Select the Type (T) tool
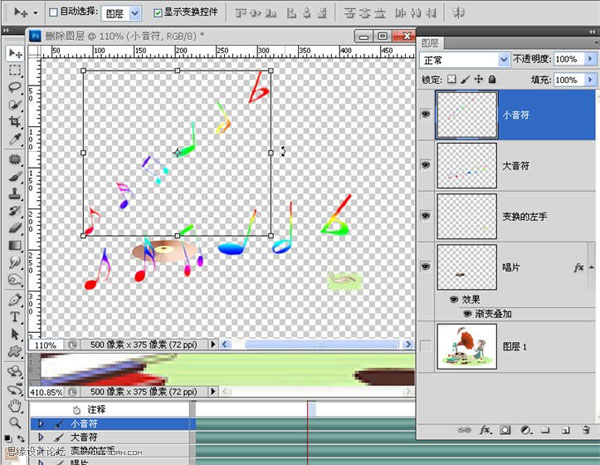Viewport: 600px width, 465px height. (15, 317)
